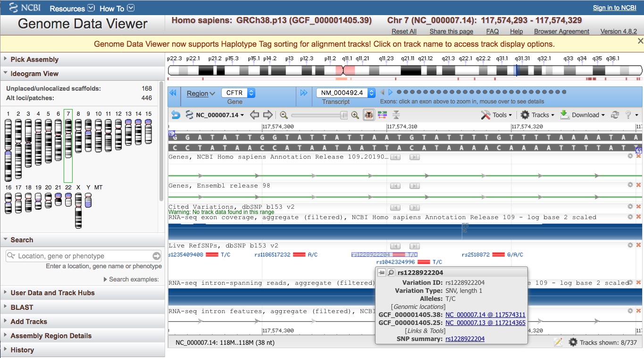The height and width of the screenshot is (358, 644).
Task: Open the NM_000492.4 transcript selector
Action: (x=346, y=93)
